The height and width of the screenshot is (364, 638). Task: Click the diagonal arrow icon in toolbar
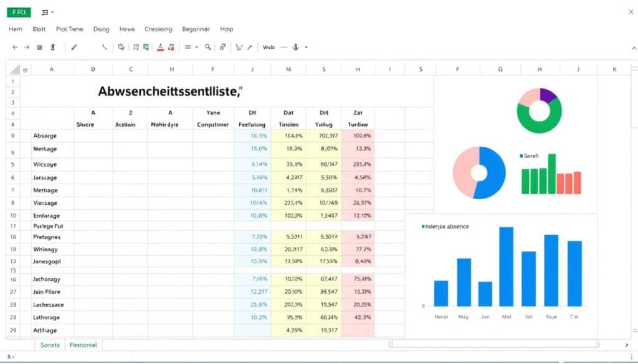click(250, 47)
